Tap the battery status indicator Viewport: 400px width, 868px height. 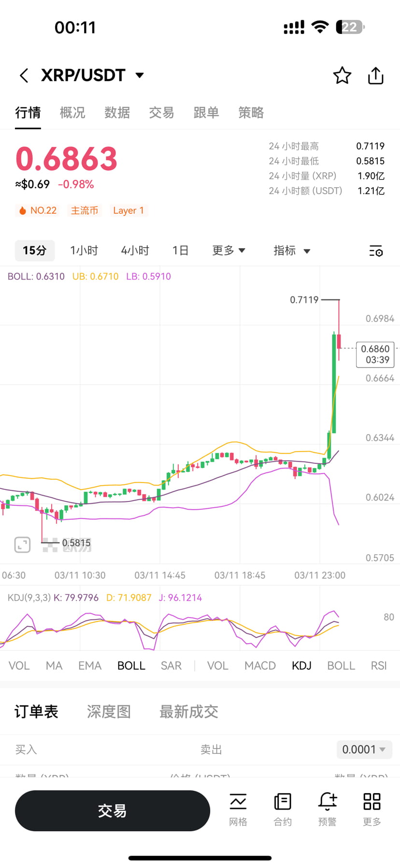click(350, 27)
